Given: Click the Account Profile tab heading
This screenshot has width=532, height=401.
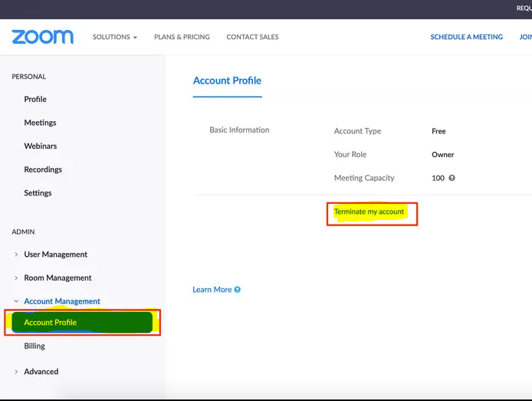Looking at the screenshot, I should coord(227,81).
